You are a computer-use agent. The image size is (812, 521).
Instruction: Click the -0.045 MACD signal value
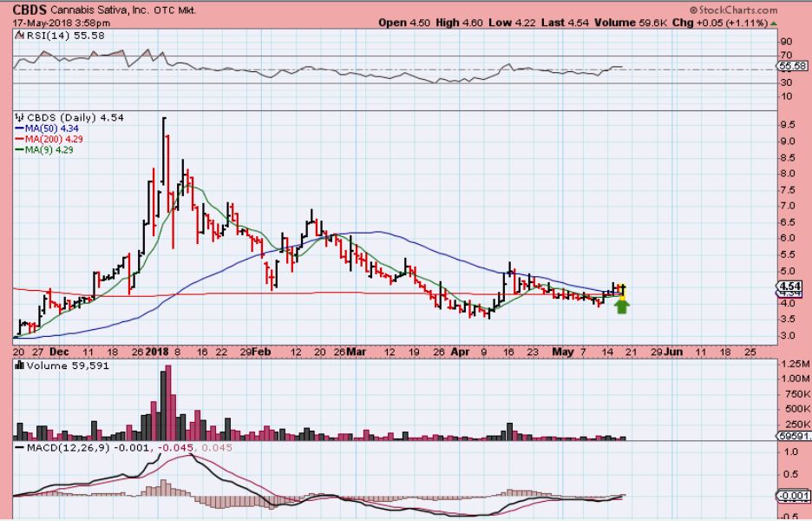click(x=176, y=448)
